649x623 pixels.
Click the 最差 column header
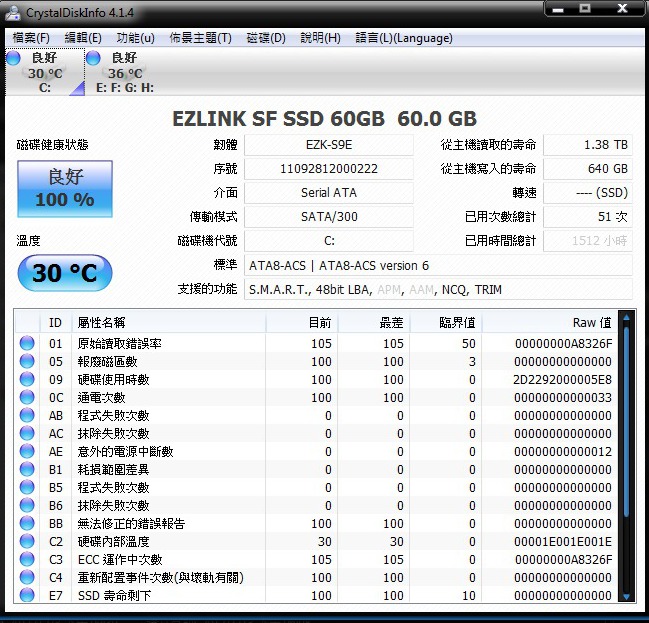374,322
